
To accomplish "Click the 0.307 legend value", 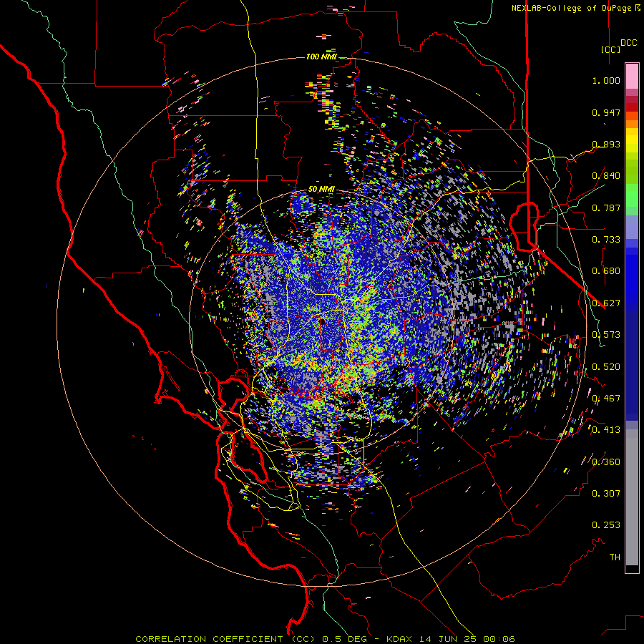I will tap(606, 493).
